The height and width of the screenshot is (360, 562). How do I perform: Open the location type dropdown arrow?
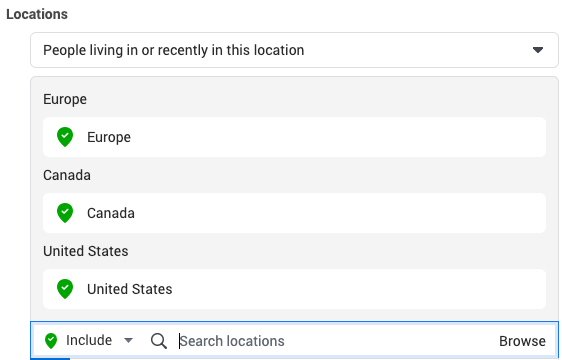click(538, 50)
